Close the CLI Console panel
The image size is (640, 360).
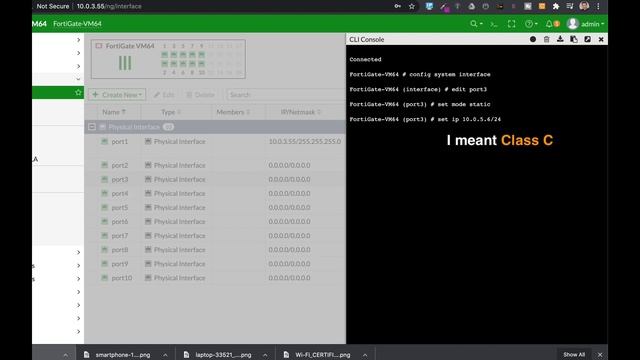click(601, 39)
